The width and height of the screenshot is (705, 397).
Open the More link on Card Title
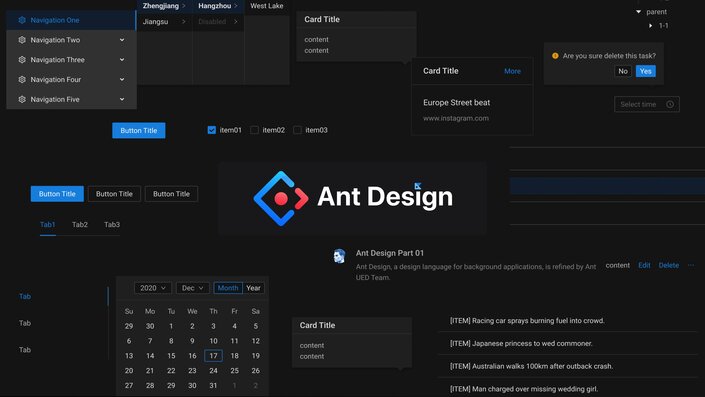[512, 71]
